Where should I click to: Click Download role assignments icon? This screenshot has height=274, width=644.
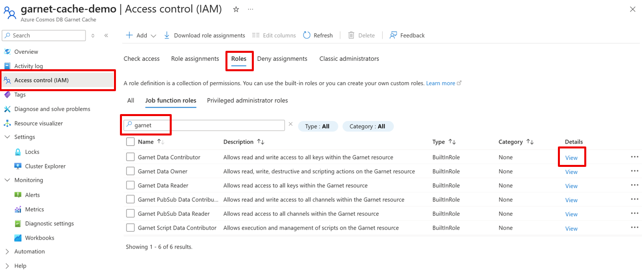coord(167,35)
